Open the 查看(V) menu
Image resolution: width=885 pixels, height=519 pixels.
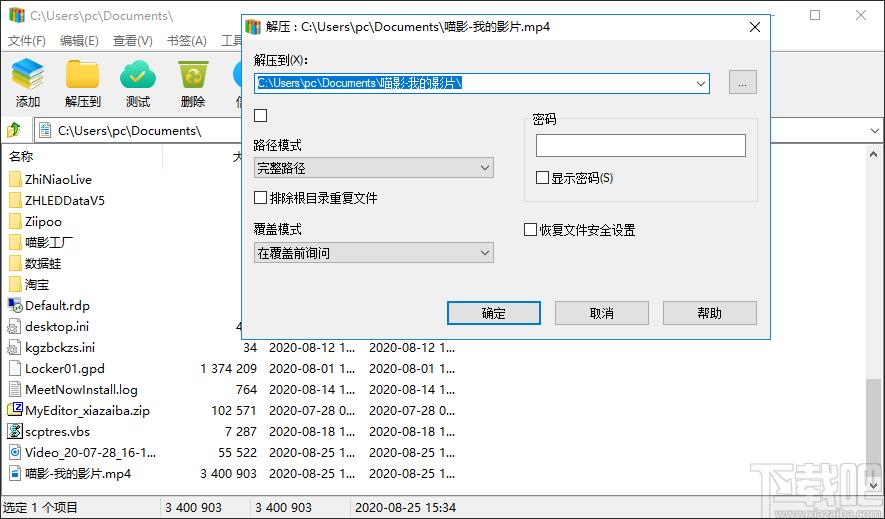click(x=133, y=41)
